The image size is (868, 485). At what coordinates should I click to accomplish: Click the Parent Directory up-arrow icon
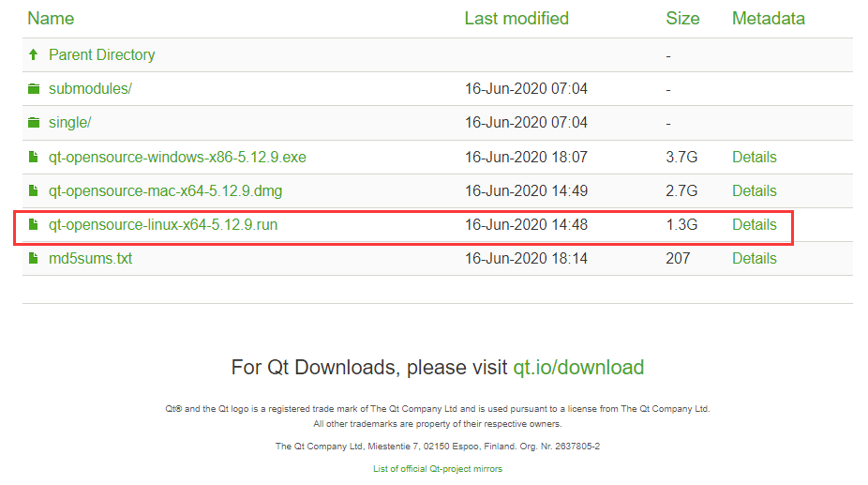[34, 55]
